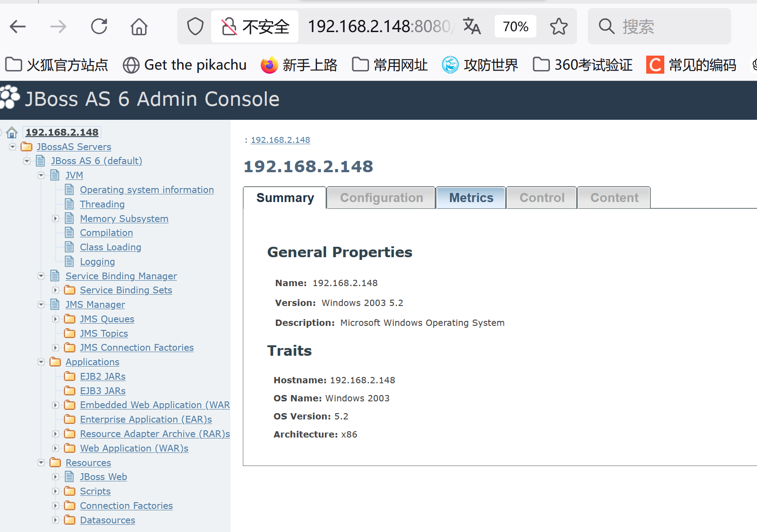Viewport: 757px width, 532px height.
Task: Switch to the Metrics tab
Action: pos(471,198)
